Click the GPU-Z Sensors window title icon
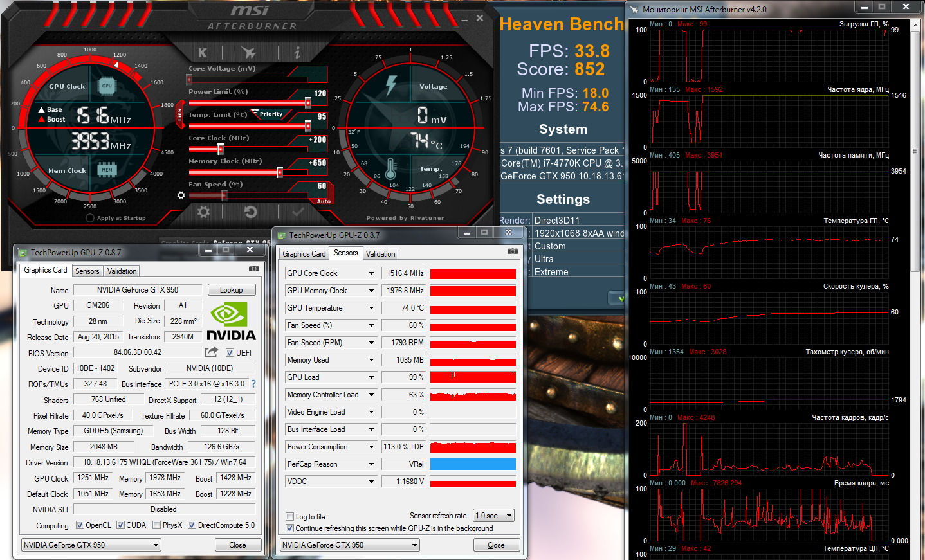This screenshot has width=925, height=560. coord(282,235)
